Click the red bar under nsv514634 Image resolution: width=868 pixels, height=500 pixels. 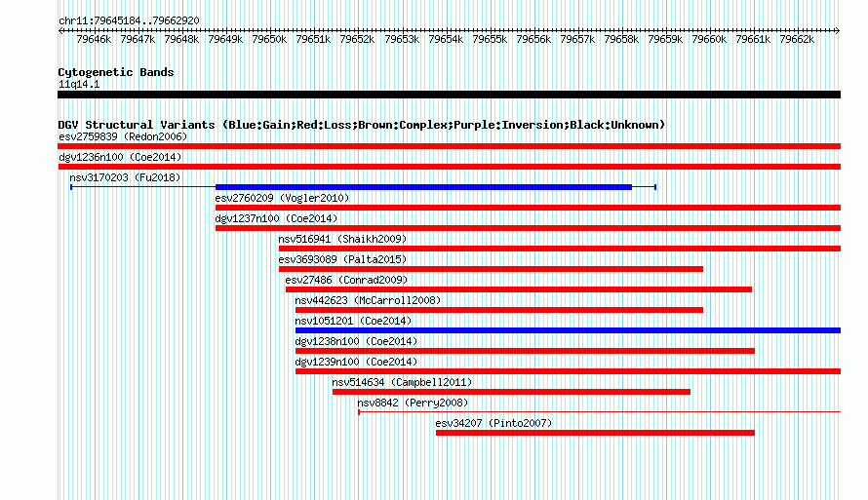[511, 392]
